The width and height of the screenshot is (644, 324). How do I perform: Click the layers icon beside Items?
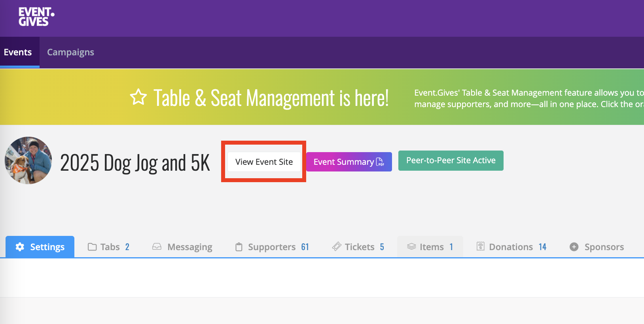click(x=411, y=247)
